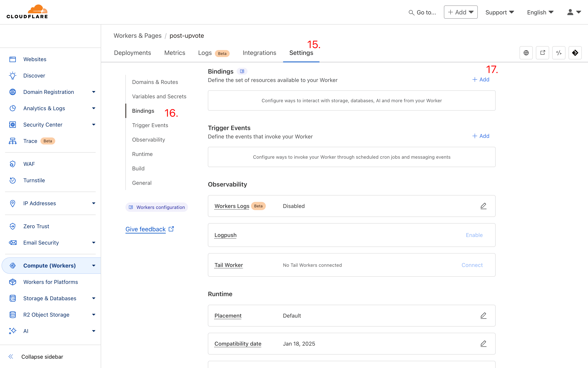Open the code editor icon button
This screenshot has width=588, height=368.
pyautogui.click(x=559, y=53)
